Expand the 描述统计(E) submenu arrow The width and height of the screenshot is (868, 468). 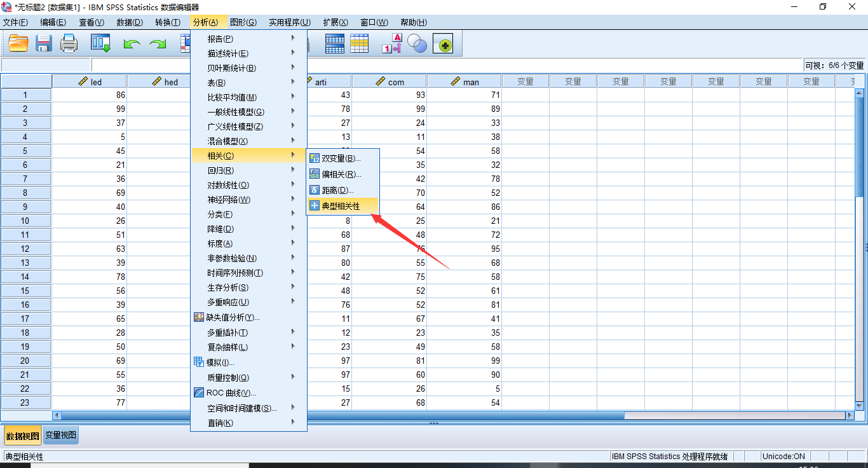pos(293,53)
